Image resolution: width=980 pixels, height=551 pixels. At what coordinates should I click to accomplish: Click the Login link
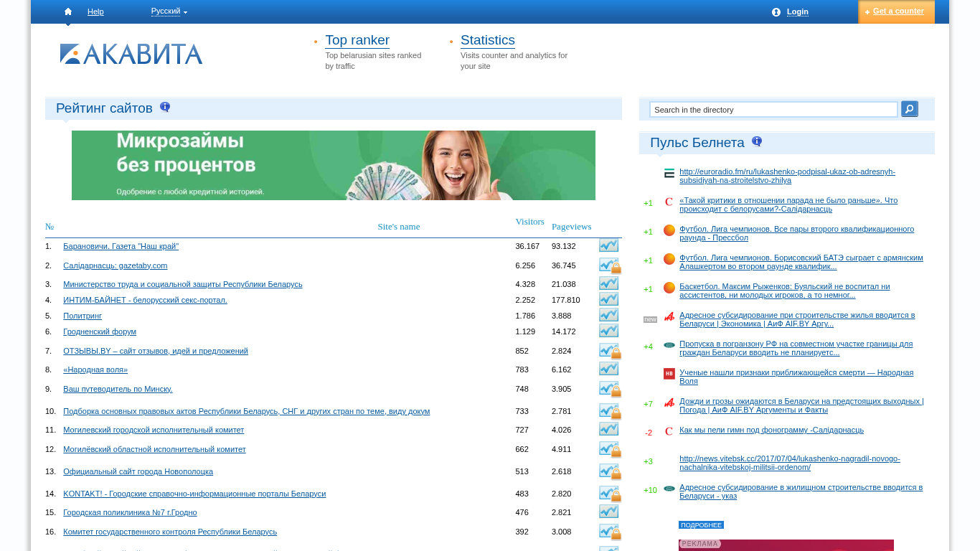pyautogui.click(x=797, y=11)
